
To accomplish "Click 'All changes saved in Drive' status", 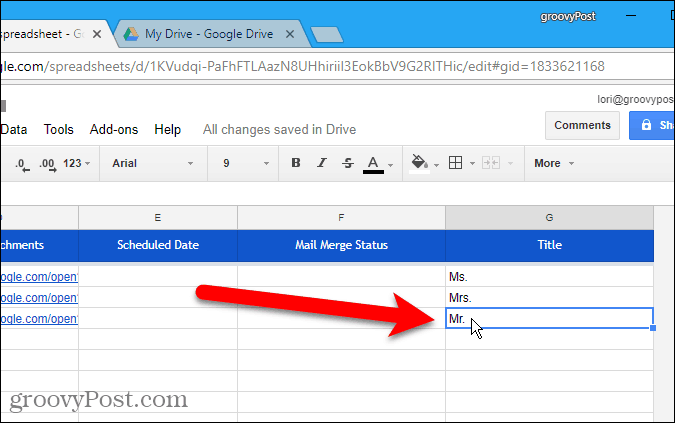I will pyautogui.click(x=279, y=130).
